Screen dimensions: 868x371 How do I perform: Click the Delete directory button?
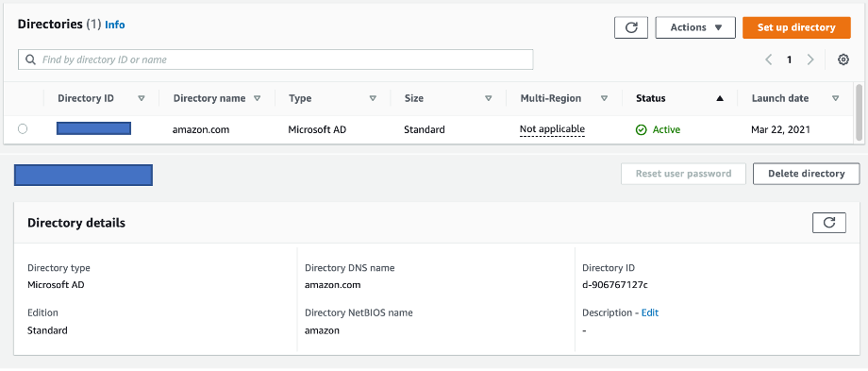coord(806,174)
